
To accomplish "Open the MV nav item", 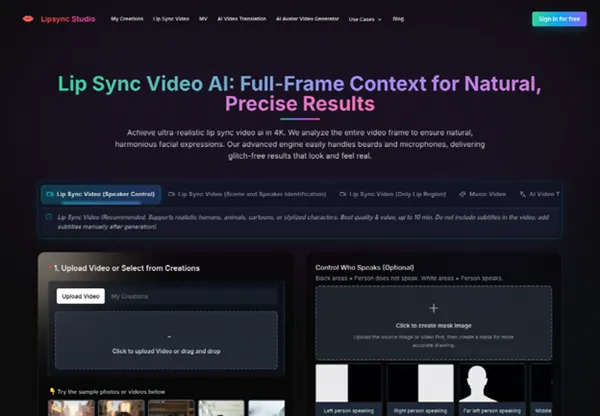I will (x=203, y=19).
